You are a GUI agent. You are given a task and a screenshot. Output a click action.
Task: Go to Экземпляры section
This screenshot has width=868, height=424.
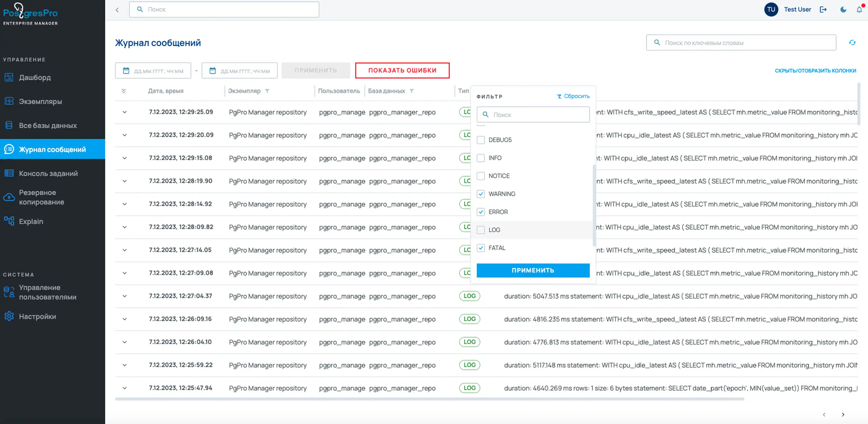[x=40, y=101]
